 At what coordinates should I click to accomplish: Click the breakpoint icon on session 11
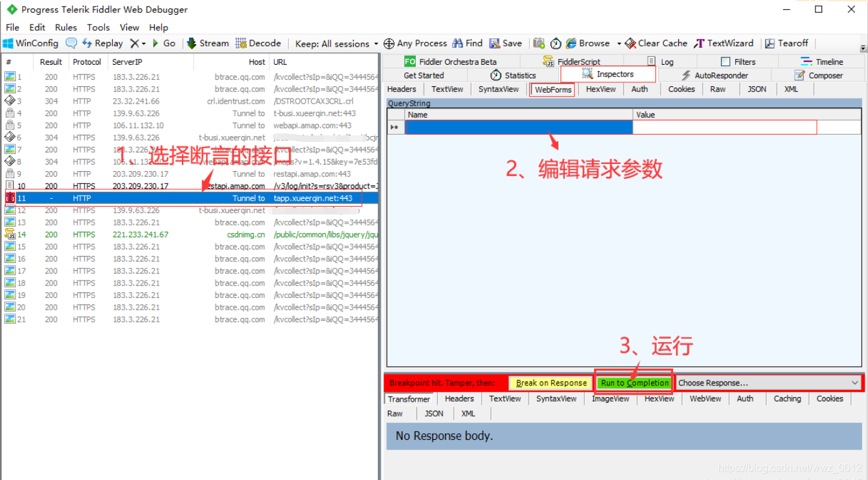click(x=10, y=198)
